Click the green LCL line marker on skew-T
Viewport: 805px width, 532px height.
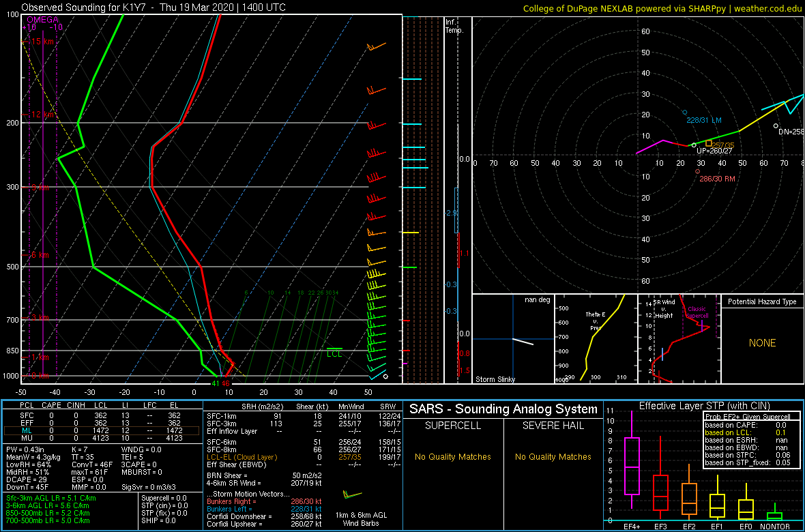click(x=334, y=349)
